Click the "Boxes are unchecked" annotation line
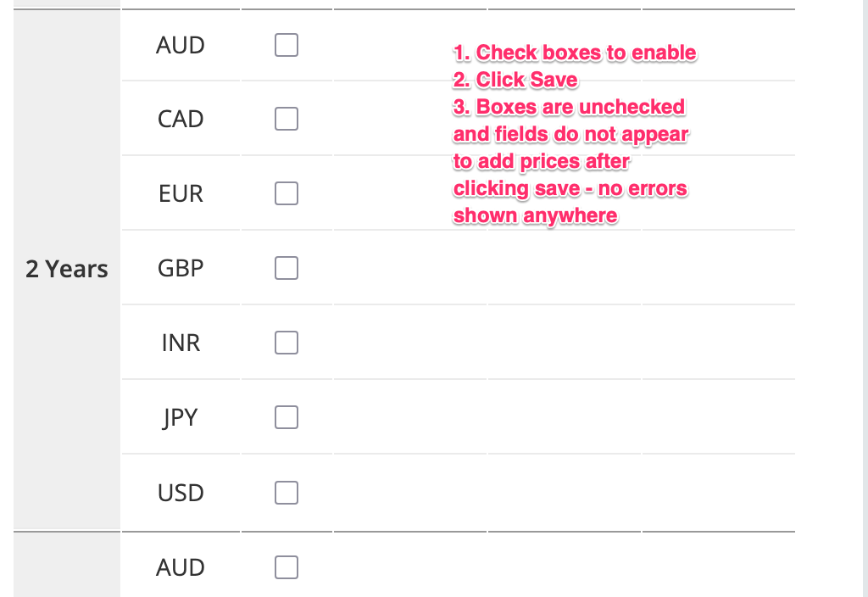Viewport: 868px width, 597px height. click(570, 107)
